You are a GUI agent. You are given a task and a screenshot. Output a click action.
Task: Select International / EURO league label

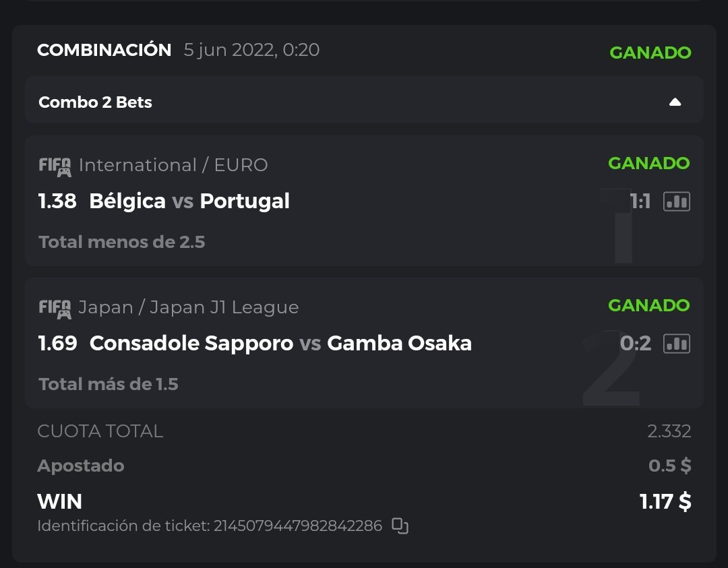[x=173, y=165]
